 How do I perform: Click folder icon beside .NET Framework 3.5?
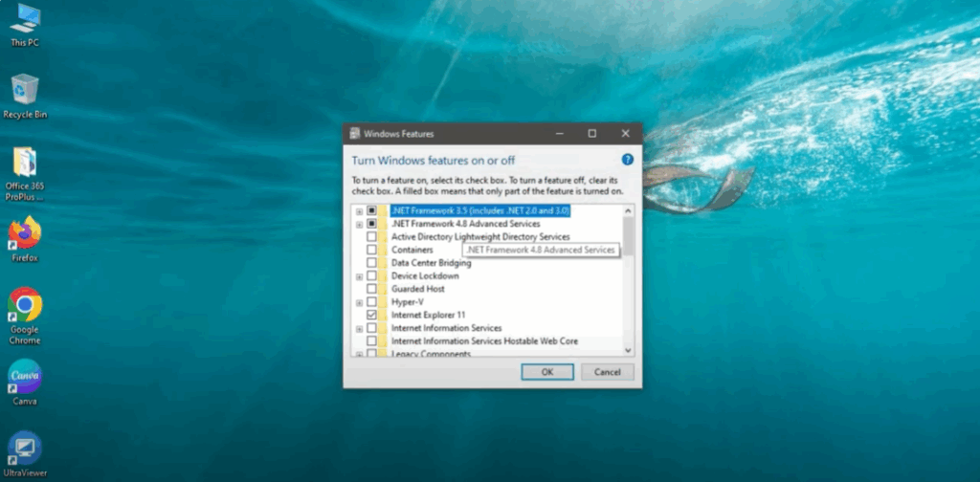(x=383, y=210)
